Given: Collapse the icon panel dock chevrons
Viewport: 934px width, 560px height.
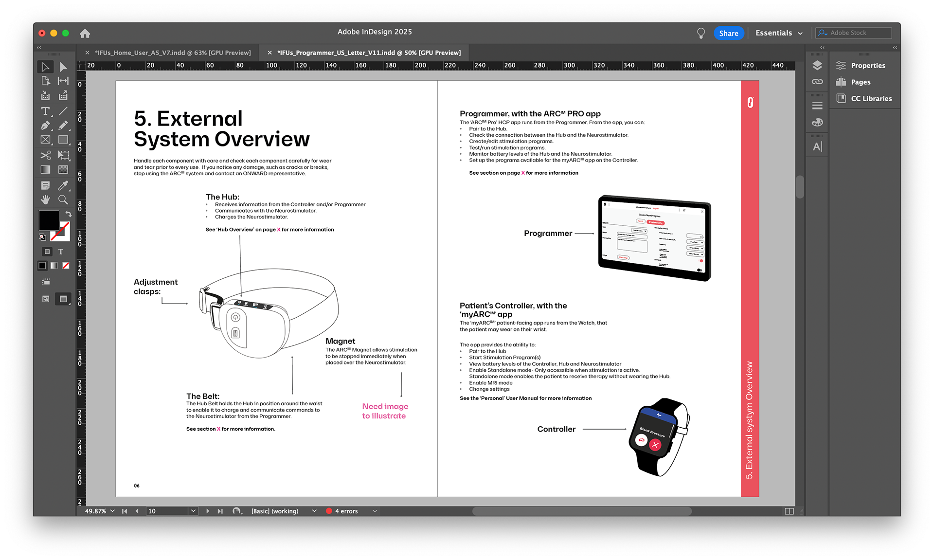Looking at the screenshot, I should (822, 48).
